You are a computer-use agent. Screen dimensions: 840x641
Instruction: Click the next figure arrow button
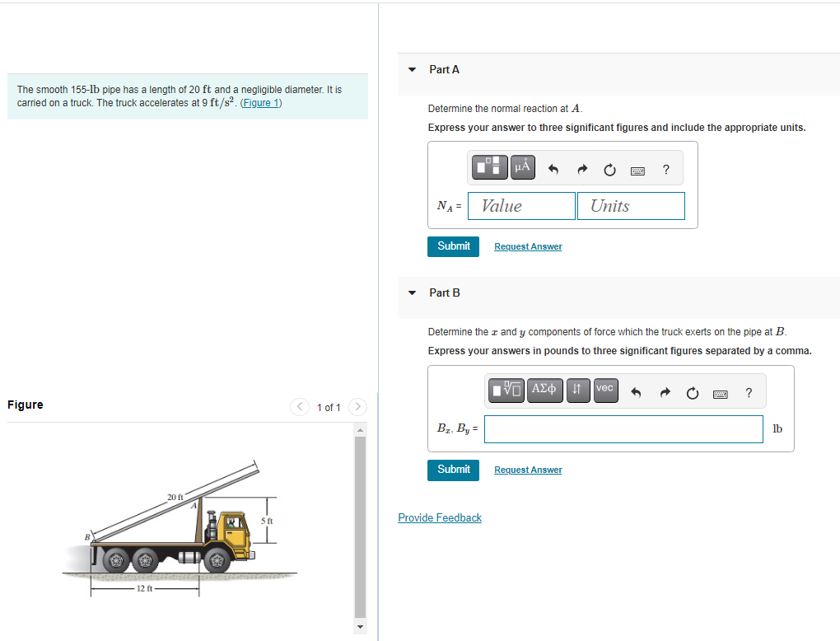pos(357,406)
